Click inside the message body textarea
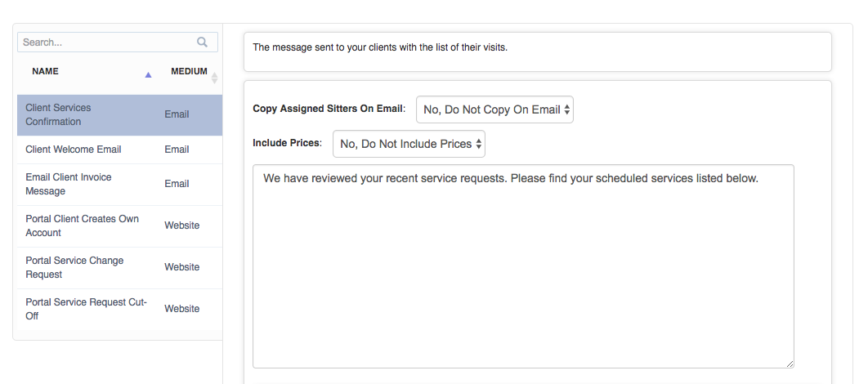Image resolution: width=868 pixels, height=384 pixels. click(523, 266)
